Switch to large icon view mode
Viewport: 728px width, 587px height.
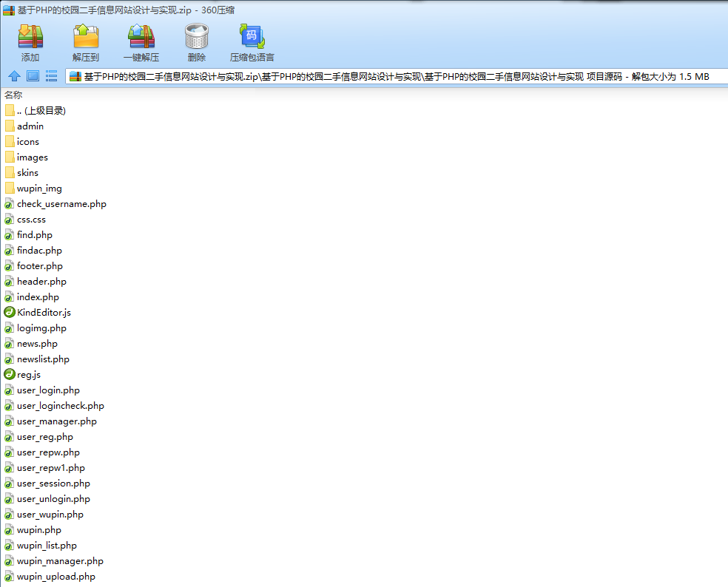coord(33,76)
